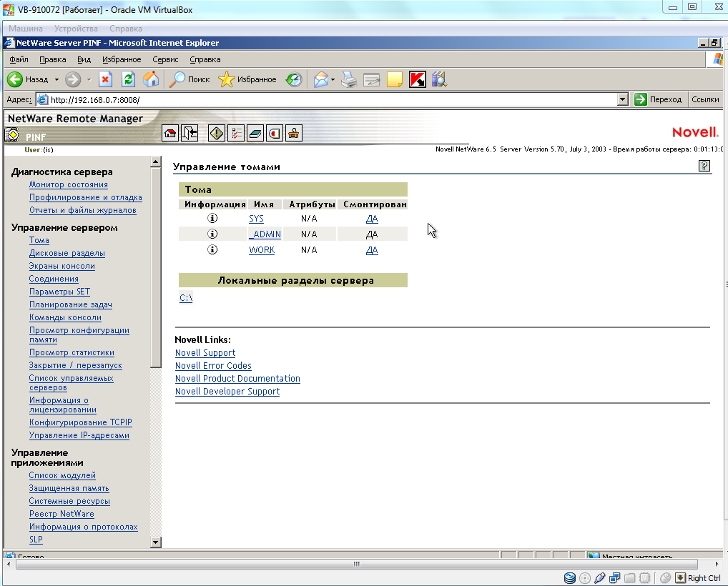
Task: Click the sidebar scroll up arrow
Action: click(155, 162)
